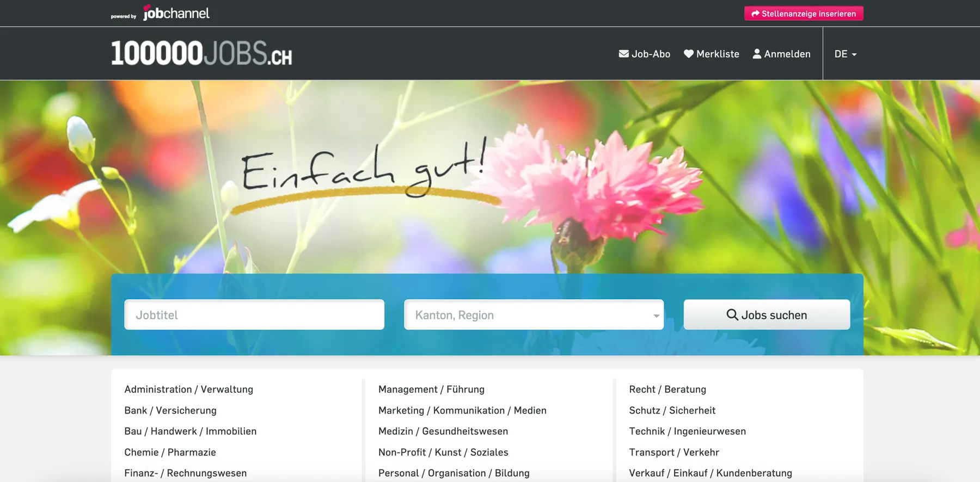Click the Kanton, Region dropdown arrow
Viewport: 980px width, 482px height.
coord(656,316)
